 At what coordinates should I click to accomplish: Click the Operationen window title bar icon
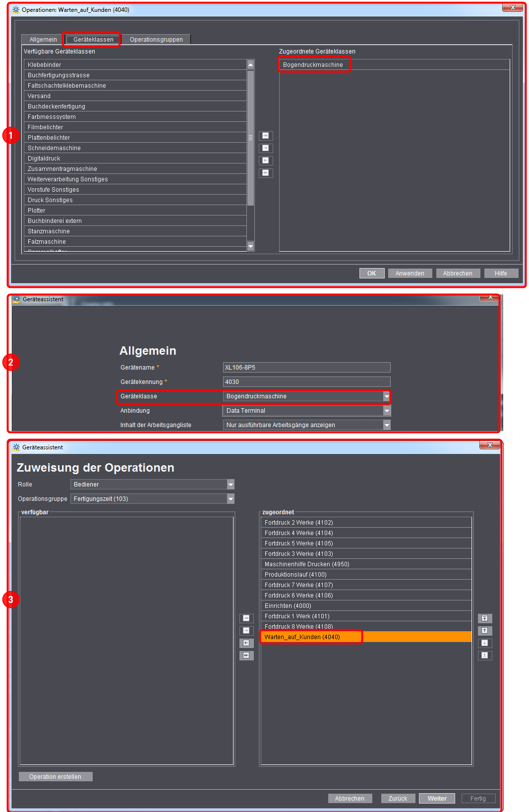(x=16, y=9)
